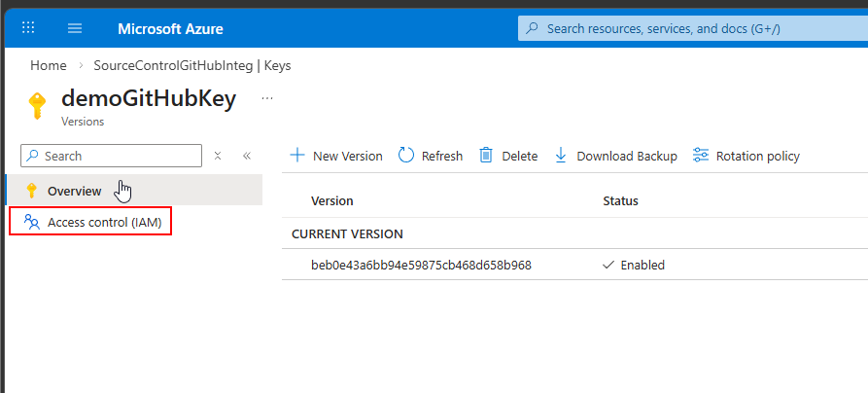868x393 pixels.
Task: Click the yellow key icon by demoGitHubKey
Action: (x=37, y=105)
